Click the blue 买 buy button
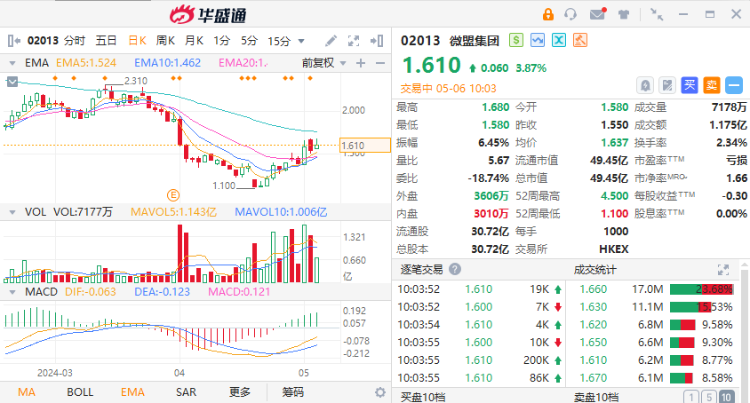The width and height of the screenshot is (750, 403). point(689,86)
